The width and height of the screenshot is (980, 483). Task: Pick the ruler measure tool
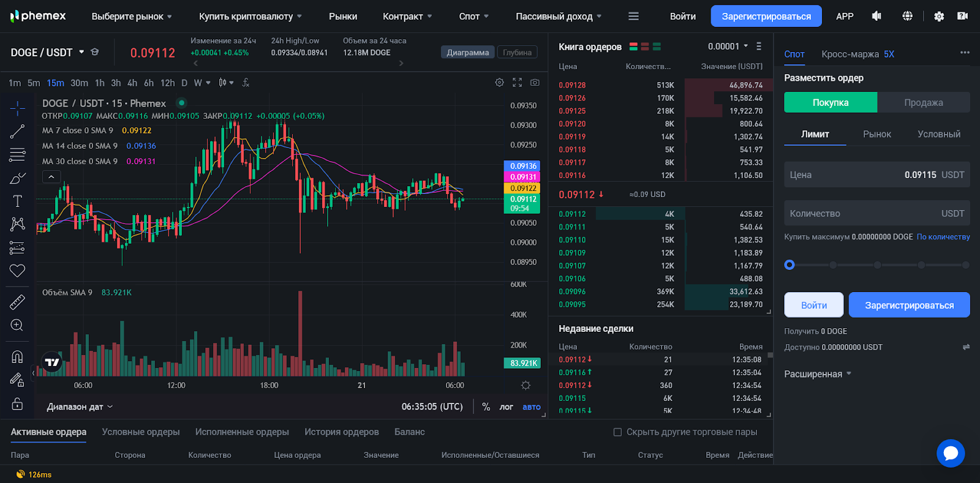point(17,302)
